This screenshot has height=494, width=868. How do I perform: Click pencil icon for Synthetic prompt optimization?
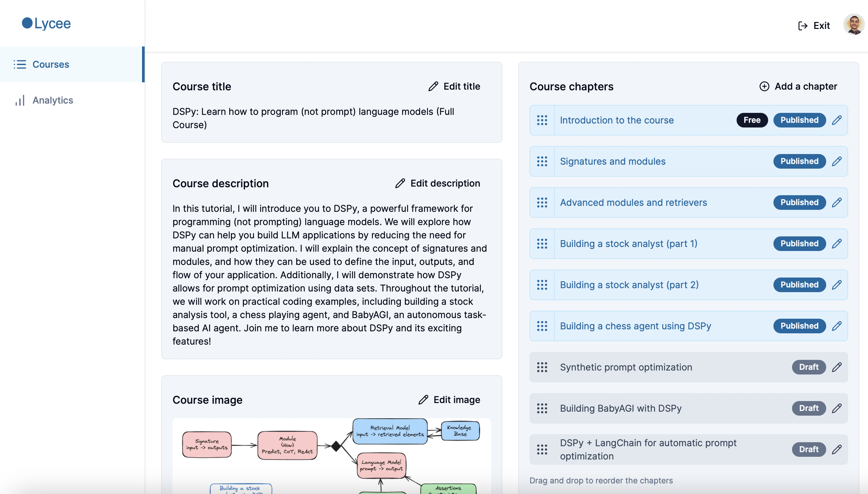click(x=836, y=367)
